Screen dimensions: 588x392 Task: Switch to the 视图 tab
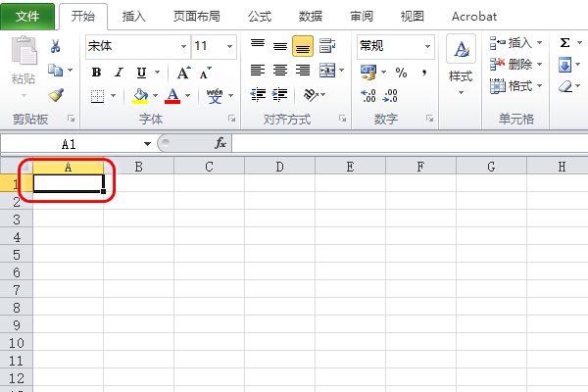(413, 17)
